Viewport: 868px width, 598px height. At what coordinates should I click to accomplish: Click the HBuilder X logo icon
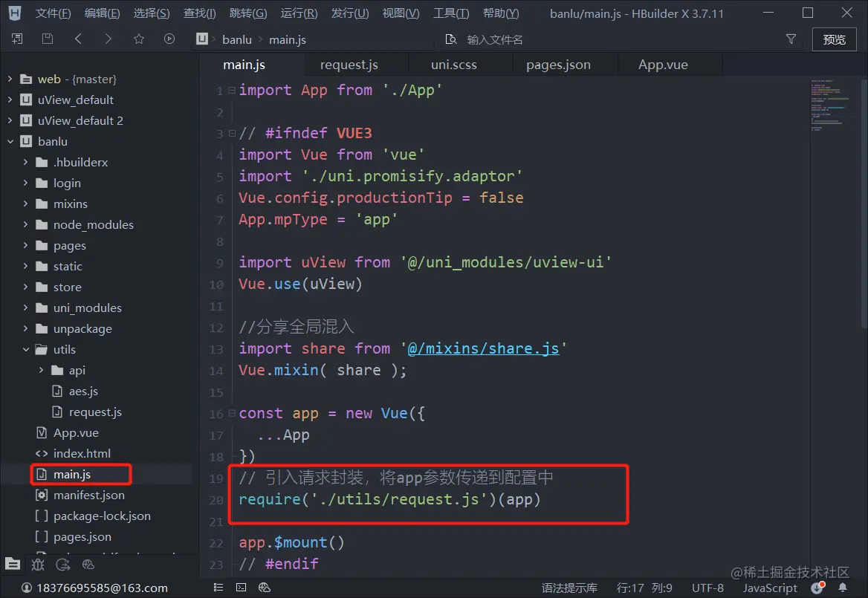(15, 13)
